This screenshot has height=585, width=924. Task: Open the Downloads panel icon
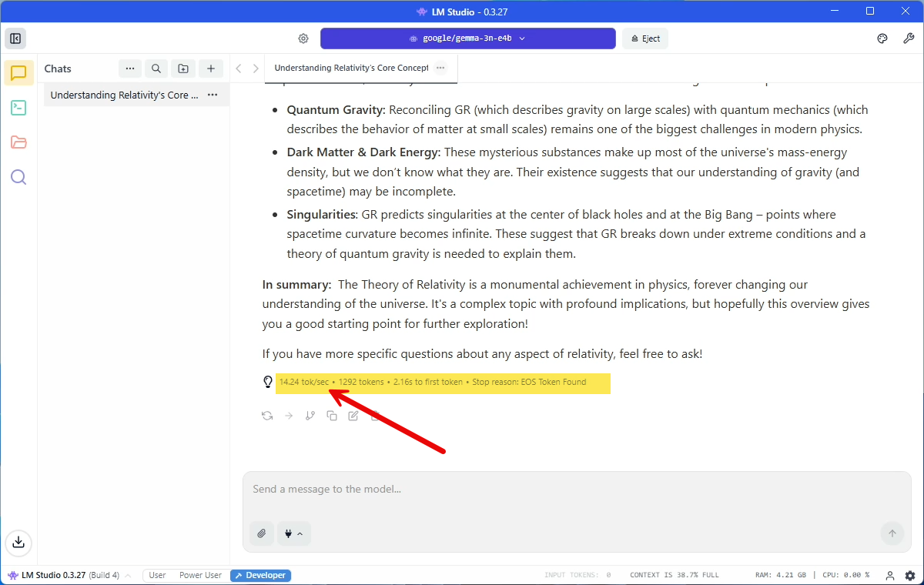(18, 542)
